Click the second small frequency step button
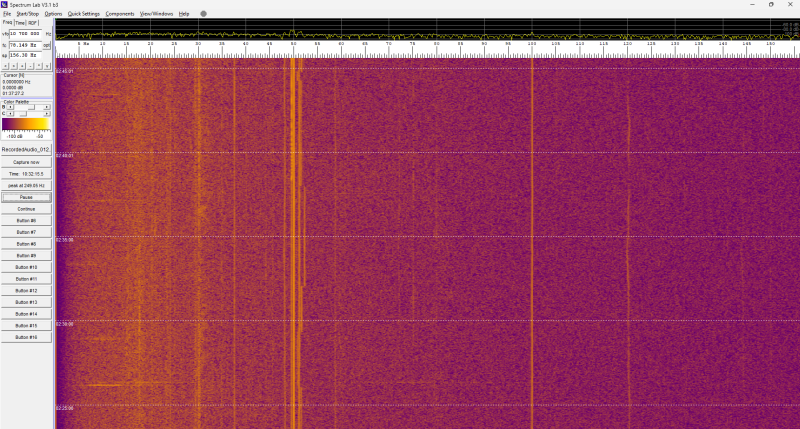Screen dimensions: 800x429 [14, 66]
